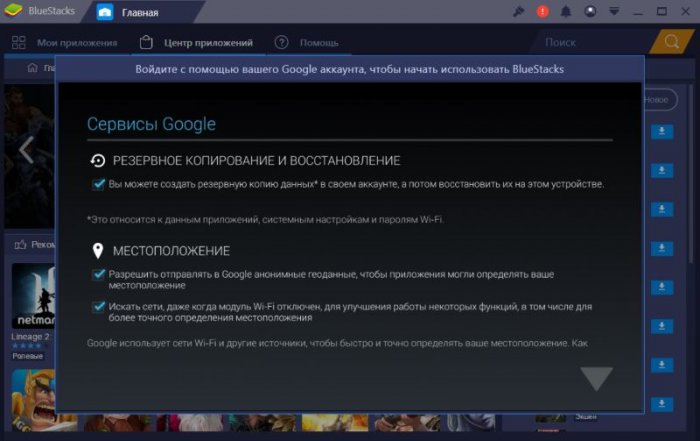Click the pin icon in title bar

coord(518,12)
